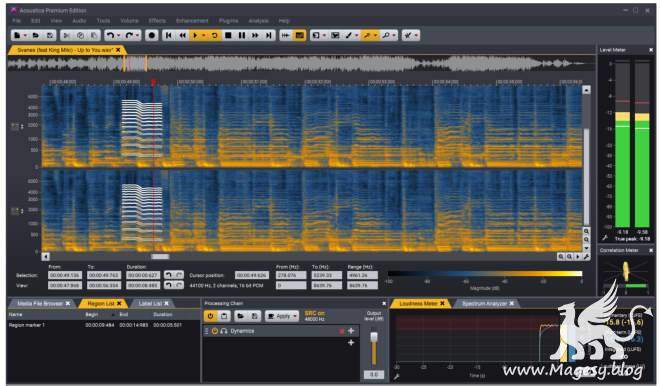Screen dimensions: 660x386
Task: Open the Edit menu
Action: [x=36, y=21]
